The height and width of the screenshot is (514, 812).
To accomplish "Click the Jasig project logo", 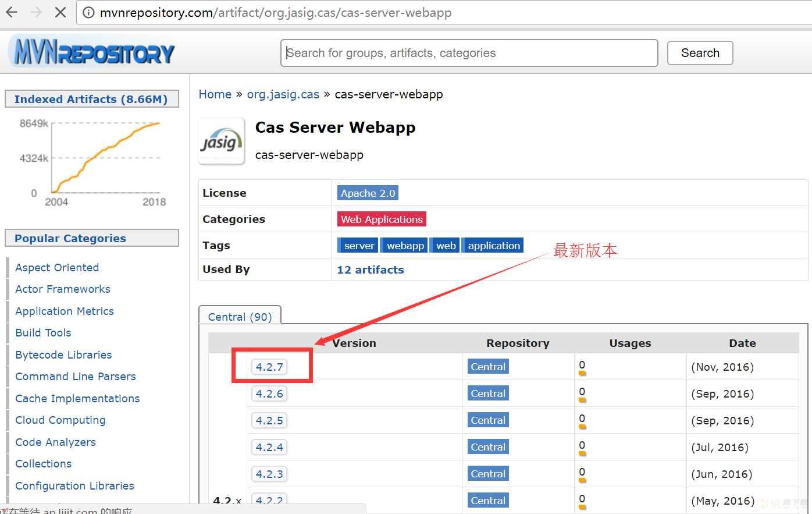I will (x=222, y=141).
